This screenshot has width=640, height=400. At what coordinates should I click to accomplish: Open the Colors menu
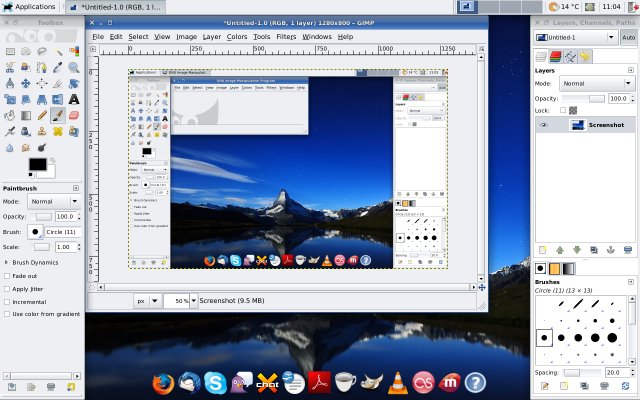(237, 37)
